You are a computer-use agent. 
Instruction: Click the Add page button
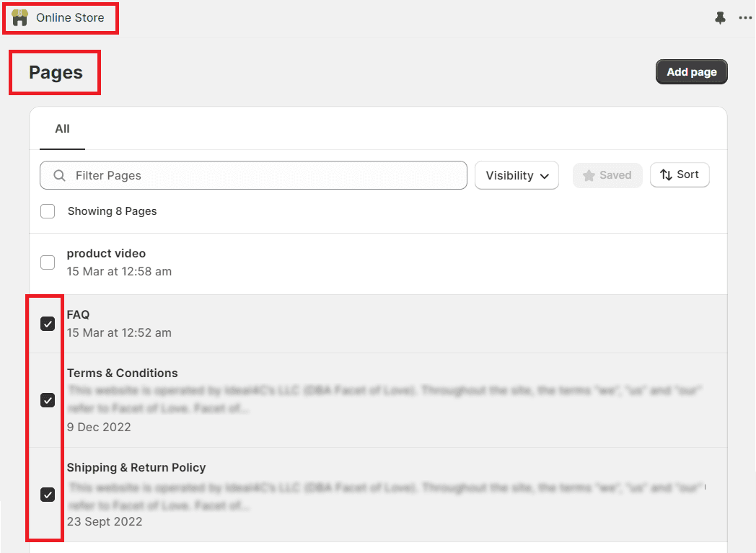tap(690, 71)
